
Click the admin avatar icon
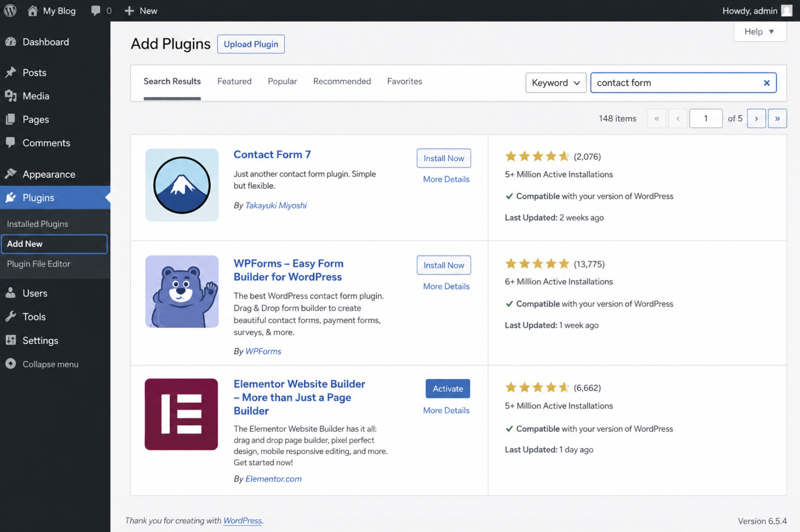[787, 11]
